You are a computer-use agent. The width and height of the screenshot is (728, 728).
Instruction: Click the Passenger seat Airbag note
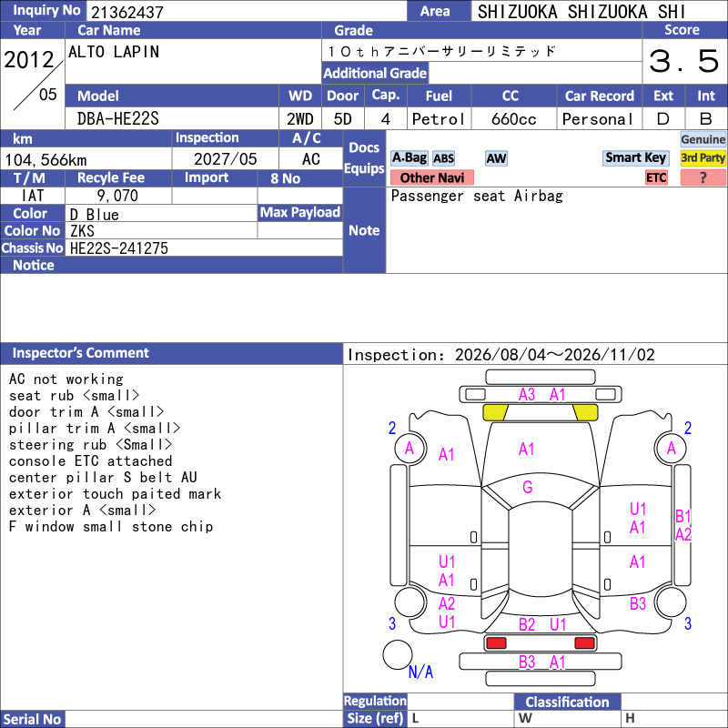coord(477,196)
